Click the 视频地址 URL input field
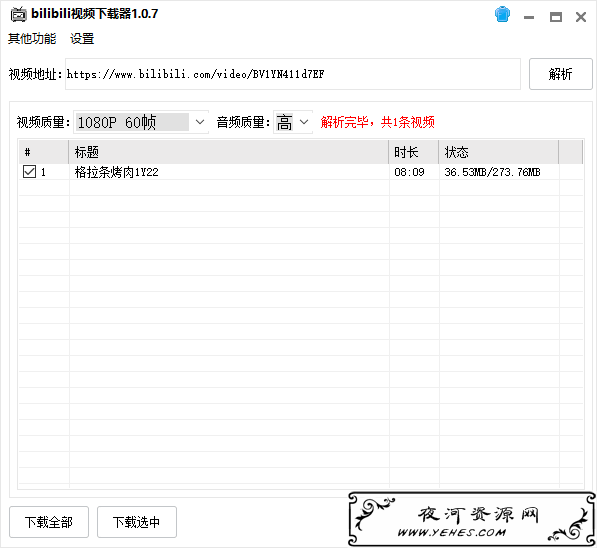 (293, 74)
